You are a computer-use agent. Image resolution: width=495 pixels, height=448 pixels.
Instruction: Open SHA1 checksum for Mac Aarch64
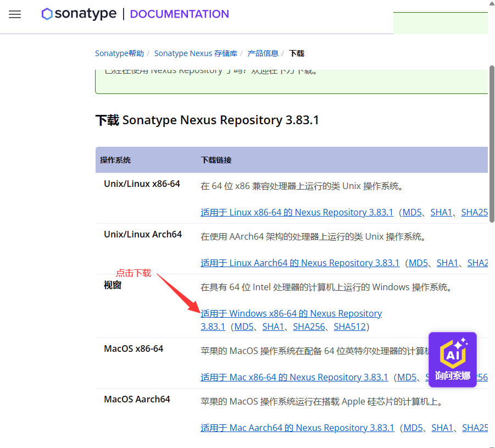[442, 428]
